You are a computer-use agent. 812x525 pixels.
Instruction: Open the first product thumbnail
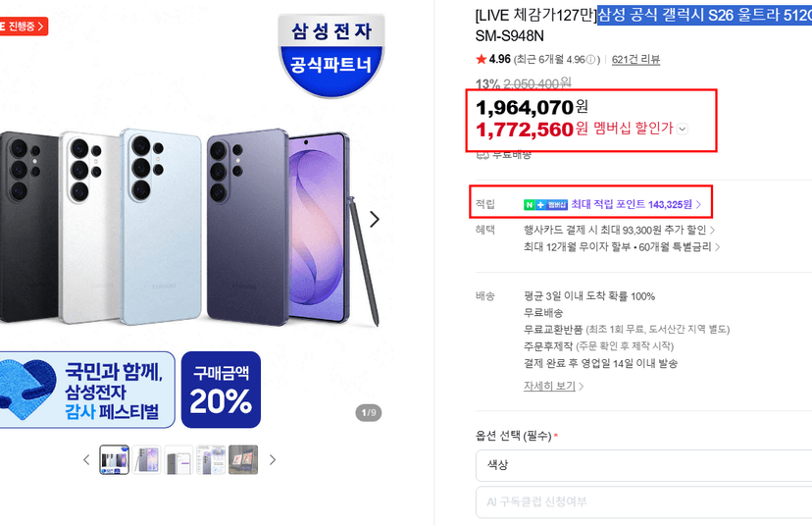[x=114, y=459]
